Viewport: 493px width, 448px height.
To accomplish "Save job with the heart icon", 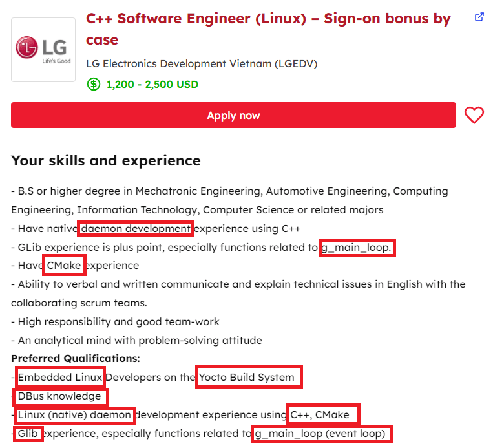I will click(x=474, y=116).
